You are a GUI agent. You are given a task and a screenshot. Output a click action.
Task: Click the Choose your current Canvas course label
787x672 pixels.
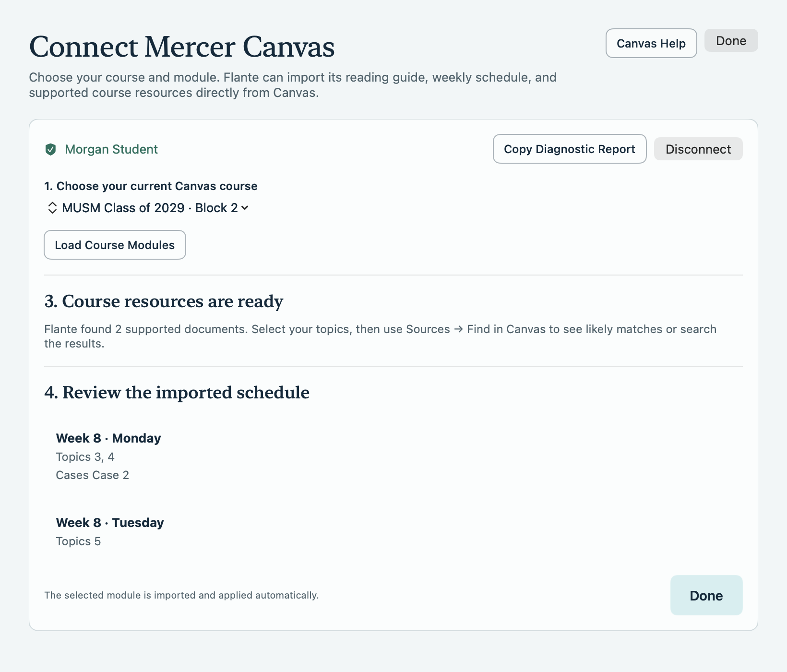(x=151, y=186)
